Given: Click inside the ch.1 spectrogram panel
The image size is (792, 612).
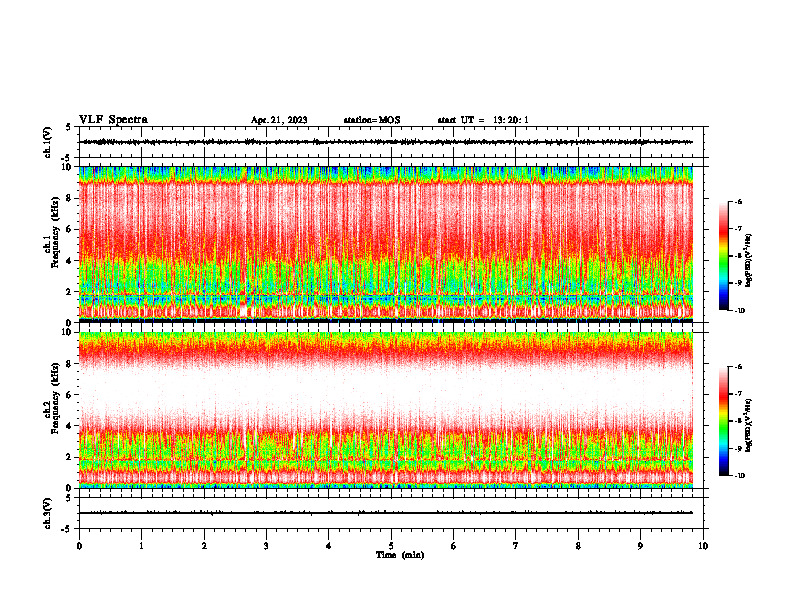Looking at the screenshot, I should 386,244.
